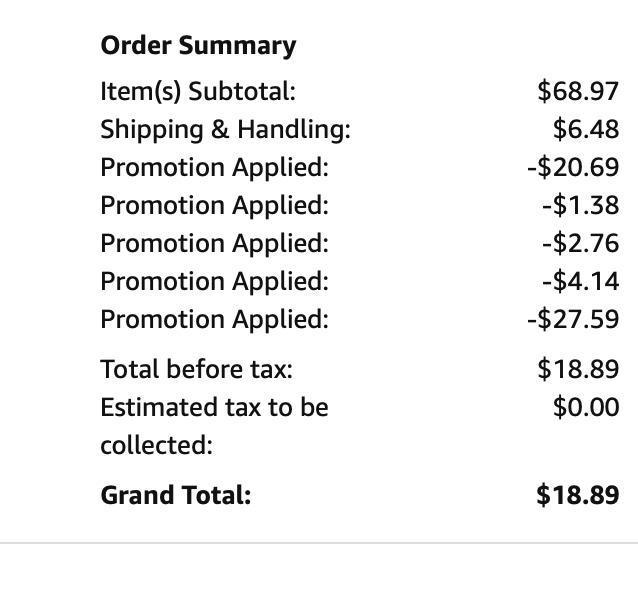The width and height of the screenshot is (638, 592).
Task: Click the -$20.69 promotion amount
Action: point(573,167)
